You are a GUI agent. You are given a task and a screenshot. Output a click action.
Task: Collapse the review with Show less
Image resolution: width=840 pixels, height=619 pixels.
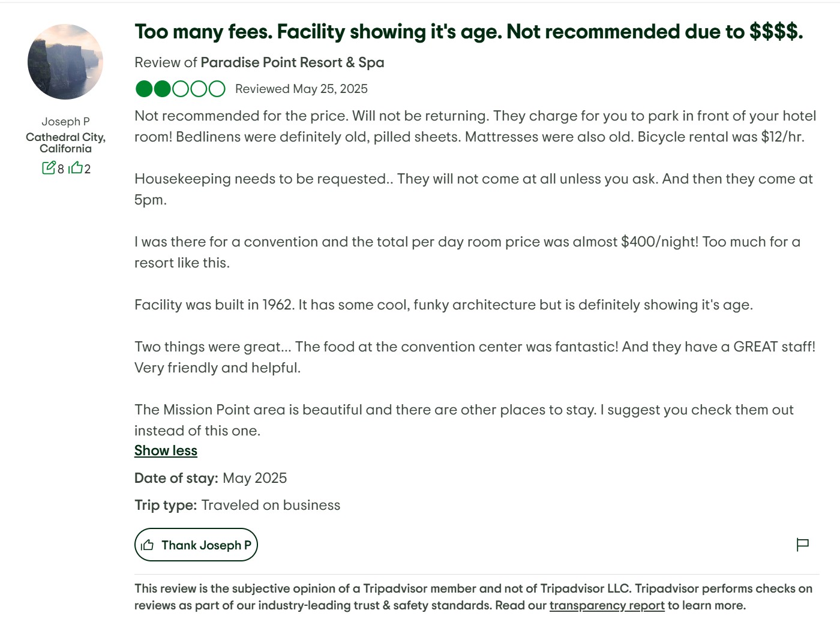tap(166, 450)
